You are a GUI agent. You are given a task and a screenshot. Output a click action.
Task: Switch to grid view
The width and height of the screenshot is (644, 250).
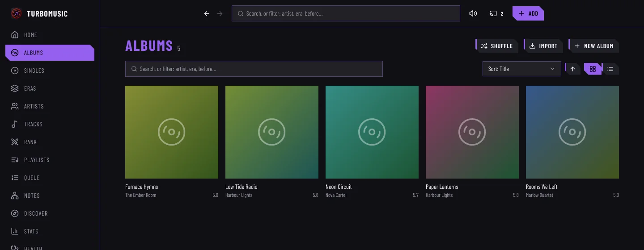[x=593, y=69]
